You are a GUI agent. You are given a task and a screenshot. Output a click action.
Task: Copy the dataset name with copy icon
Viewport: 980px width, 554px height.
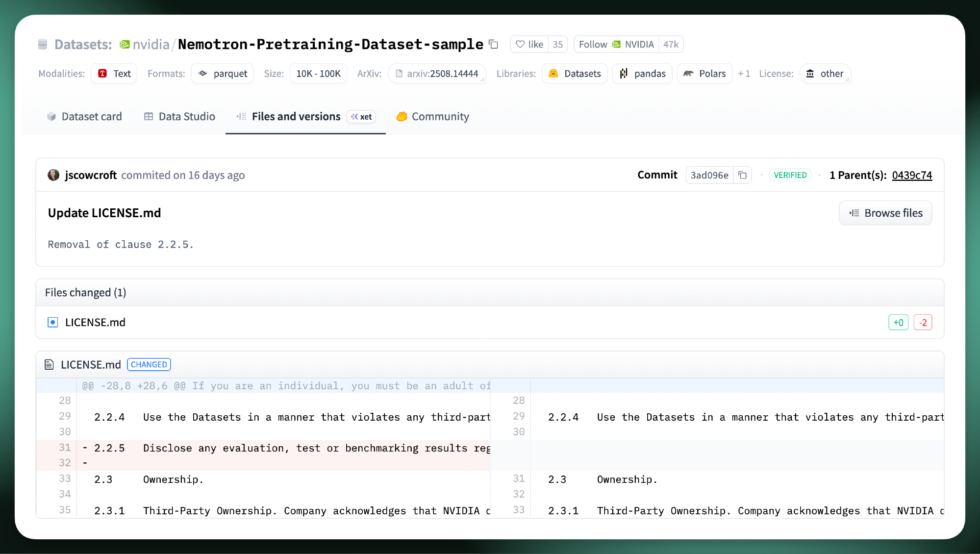(494, 45)
